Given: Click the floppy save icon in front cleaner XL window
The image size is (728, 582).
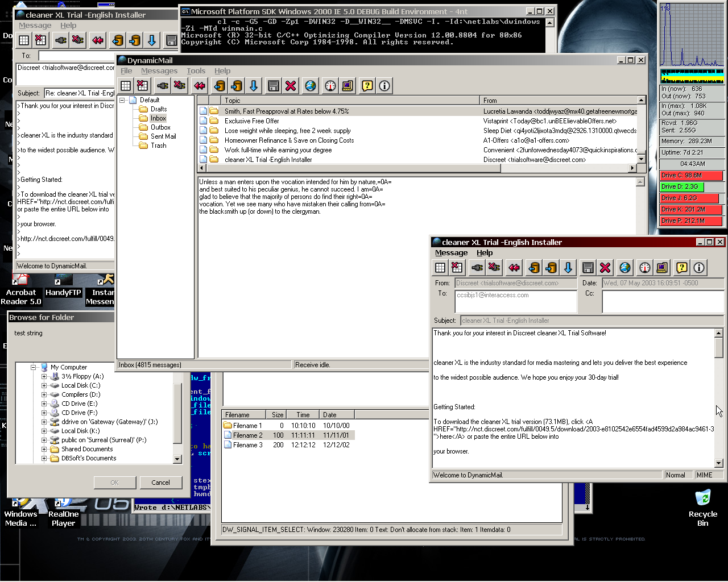Looking at the screenshot, I should [588, 268].
